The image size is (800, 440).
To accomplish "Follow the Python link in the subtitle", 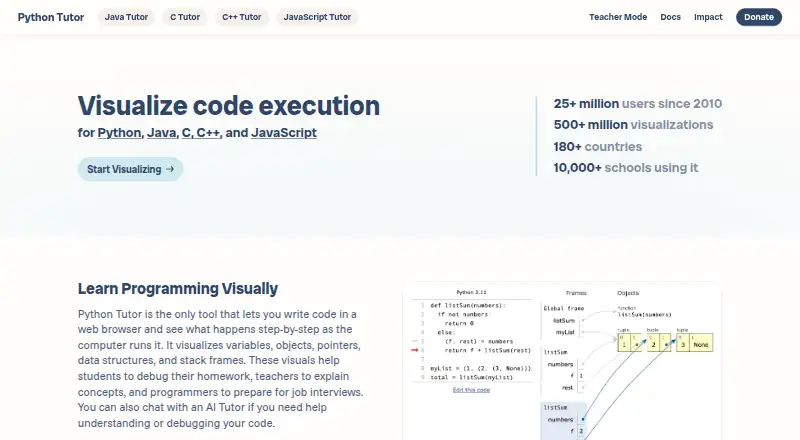I will click(119, 133).
